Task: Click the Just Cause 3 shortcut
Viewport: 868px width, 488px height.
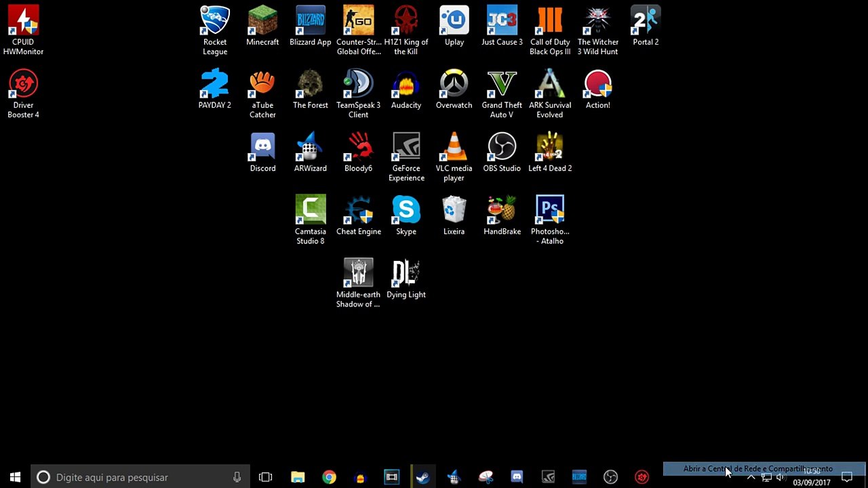Action: [502, 26]
